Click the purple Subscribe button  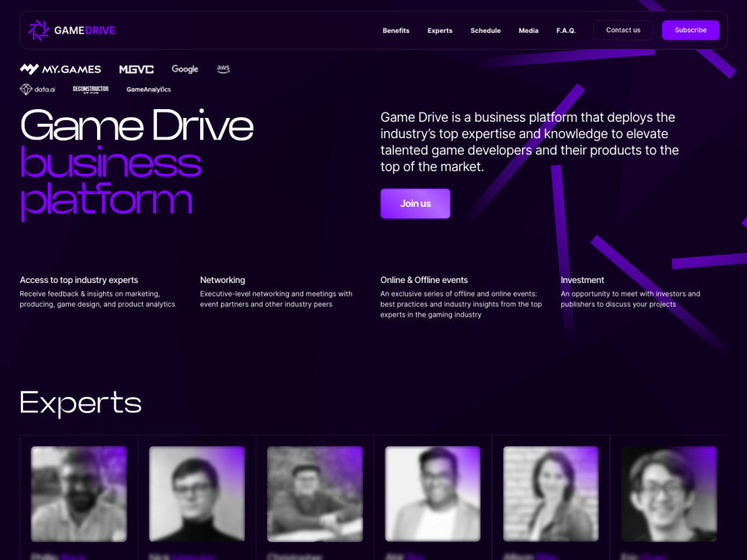[690, 30]
